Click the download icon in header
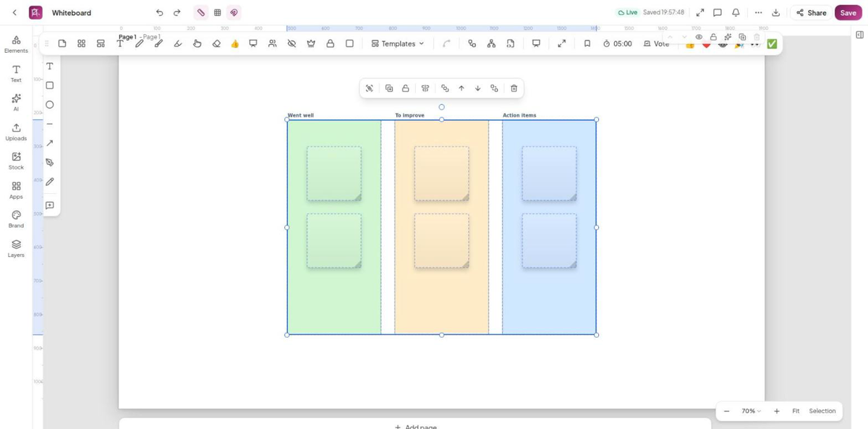Image resolution: width=868 pixels, height=429 pixels. [x=776, y=12]
